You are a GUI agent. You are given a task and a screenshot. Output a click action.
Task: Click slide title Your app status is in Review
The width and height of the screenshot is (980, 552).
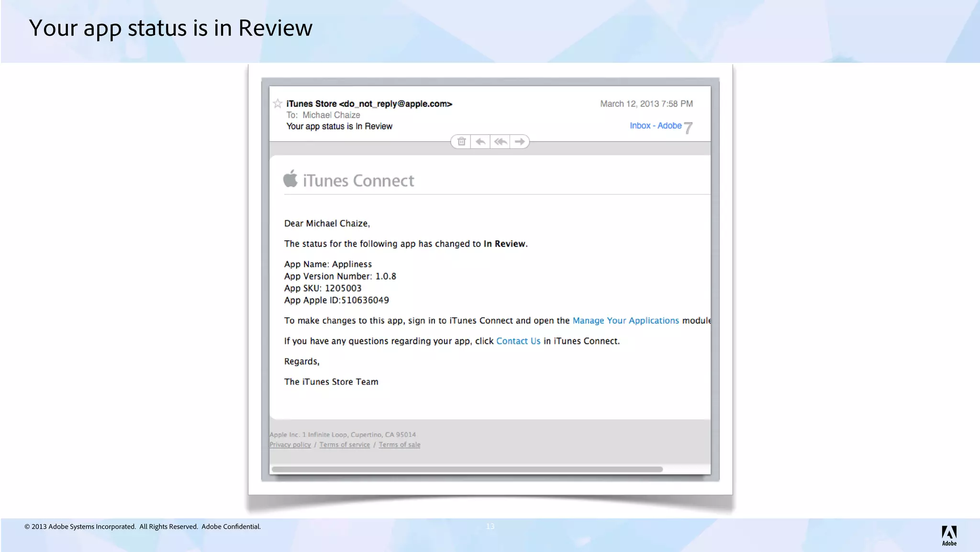170,28
